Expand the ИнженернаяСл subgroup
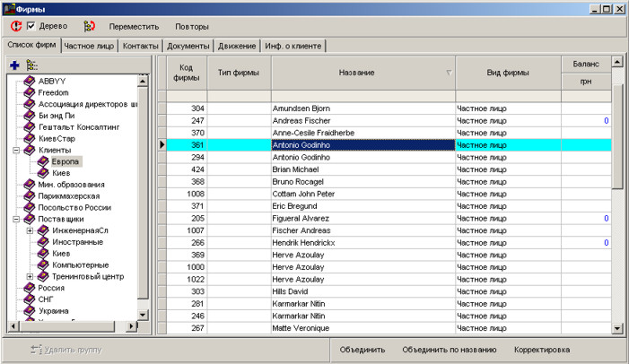Image resolution: width=629 pixels, height=364 pixels. tap(30, 230)
